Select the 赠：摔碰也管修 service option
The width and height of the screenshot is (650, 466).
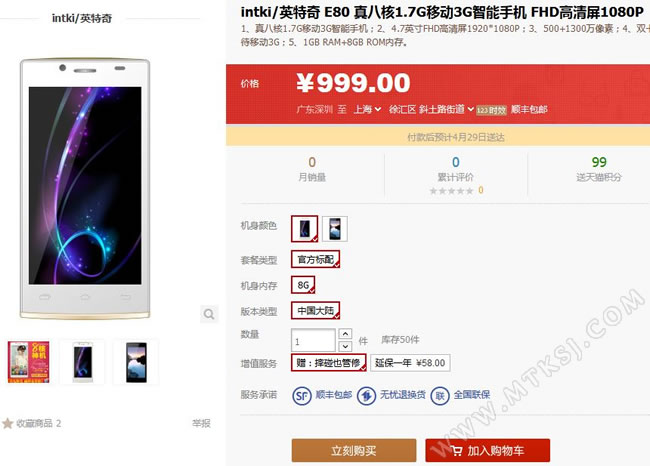(328, 363)
